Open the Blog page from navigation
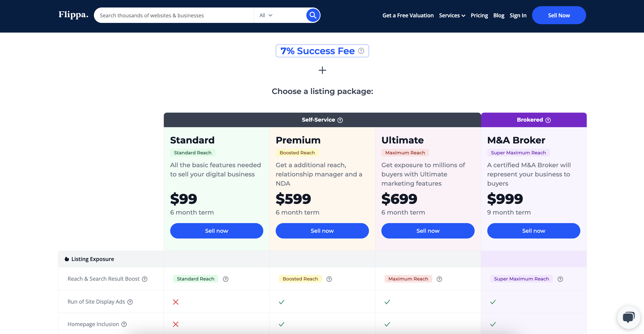The height and width of the screenshot is (334, 644). pos(499,15)
